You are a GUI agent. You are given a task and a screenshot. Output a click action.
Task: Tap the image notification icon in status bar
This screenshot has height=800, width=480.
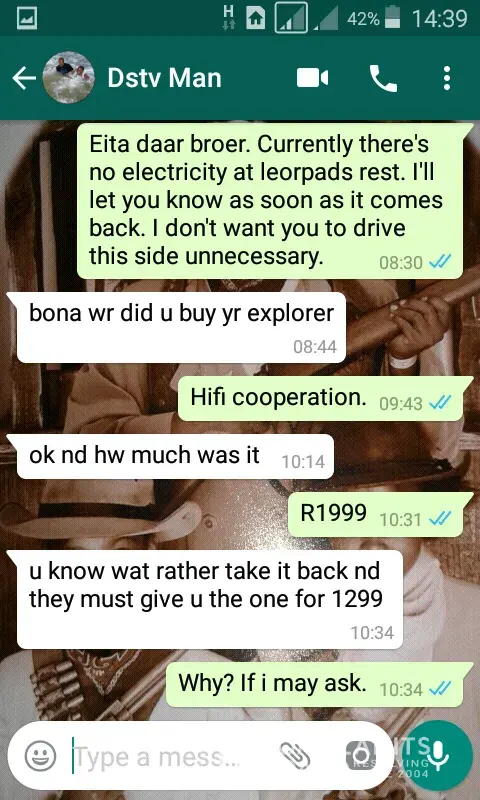[27, 19]
